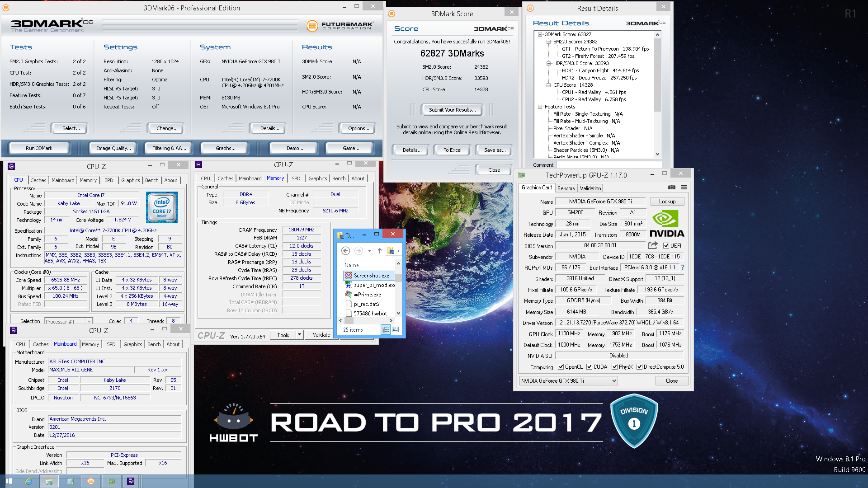Open the CPU-Z Tools dropdown arrow
Screen dimensions: 868x488
pos(299,335)
